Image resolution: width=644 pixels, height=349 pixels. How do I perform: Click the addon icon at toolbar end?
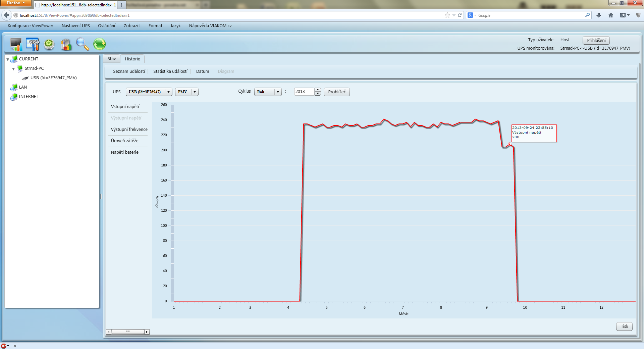point(638,15)
